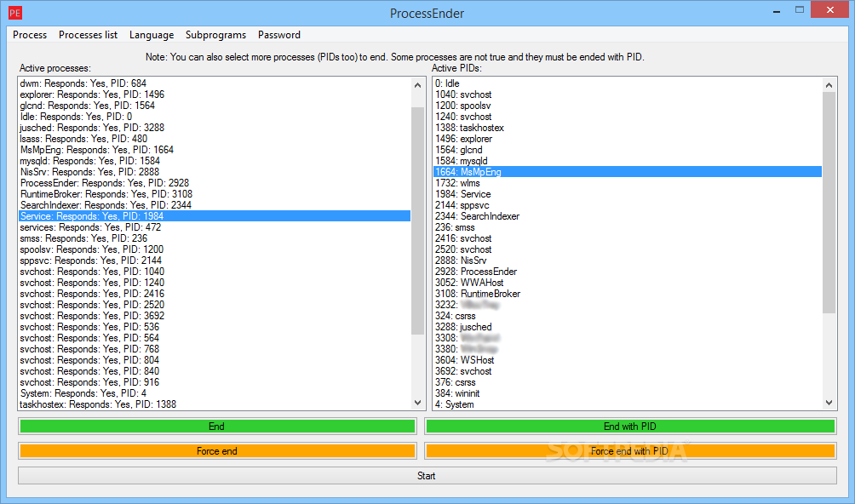Click up arrow of Active processes scrollbar
855x504 pixels.
417,85
